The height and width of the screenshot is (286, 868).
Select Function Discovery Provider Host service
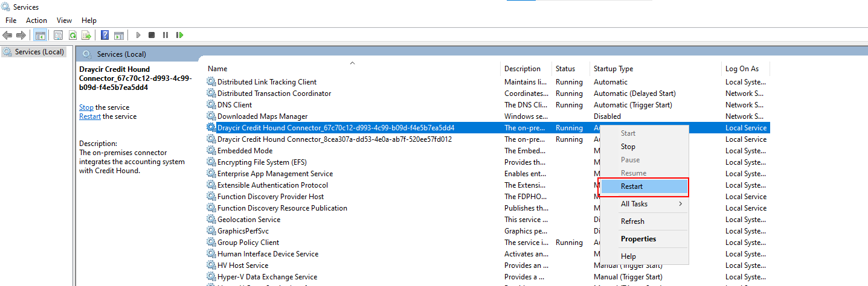271,197
